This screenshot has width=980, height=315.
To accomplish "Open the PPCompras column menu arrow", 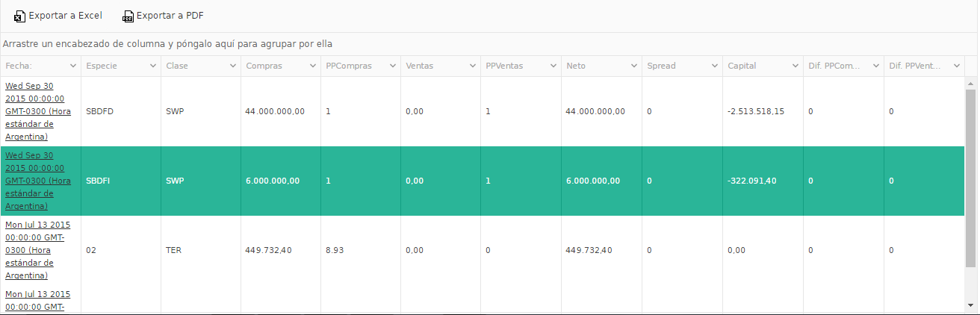I will click(x=393, y=66).
